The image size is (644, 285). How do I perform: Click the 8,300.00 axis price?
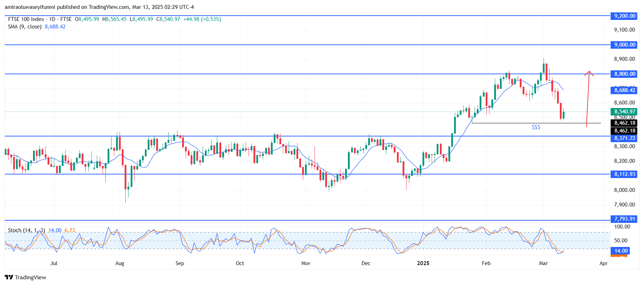624,146
